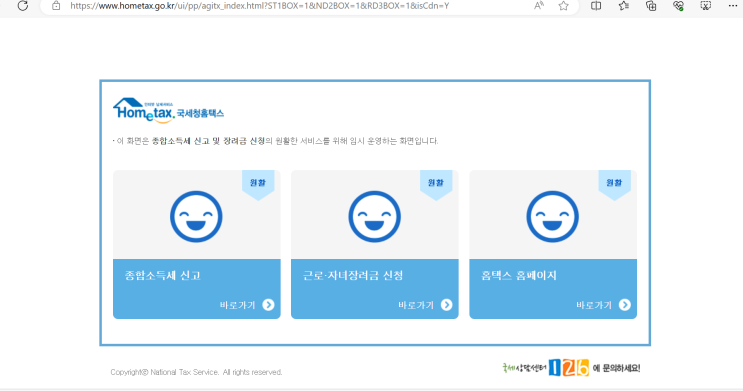
Task: Click the smiley face on 근로·자녀장려금 신청 card
Action: (x=374, y=217)
